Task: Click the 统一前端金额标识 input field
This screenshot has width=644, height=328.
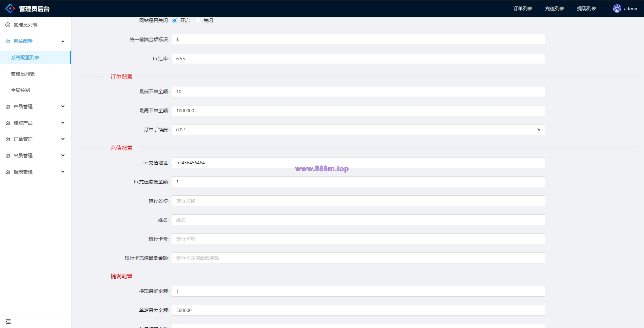Action: tap(358, 39)
